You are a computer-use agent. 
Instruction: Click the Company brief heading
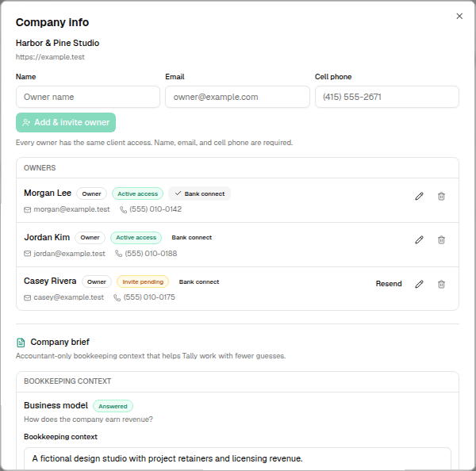click(59, 342)
